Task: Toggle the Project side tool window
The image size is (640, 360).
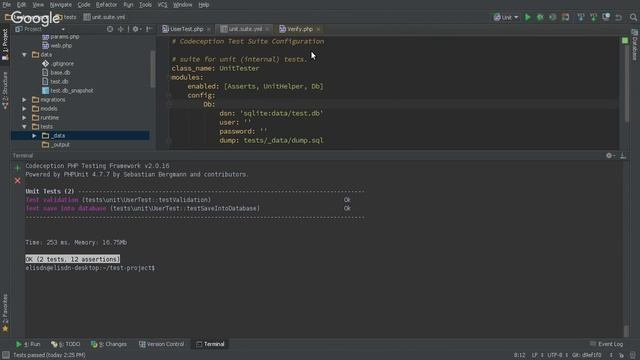Action: (x=5, y=44)
